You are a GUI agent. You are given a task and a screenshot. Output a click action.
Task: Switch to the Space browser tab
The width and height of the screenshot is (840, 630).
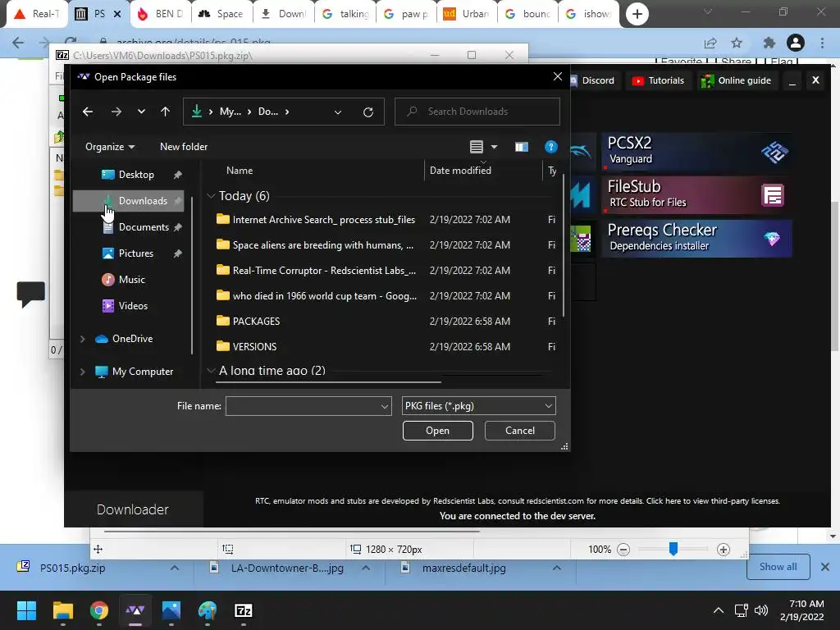coord(221,14)
